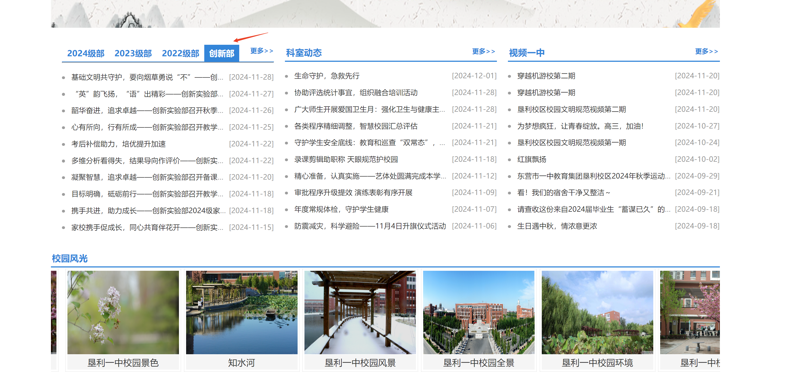
Task: Open article 多维分析看得失，结果导向作评价
Action: (x=147, y=161)
